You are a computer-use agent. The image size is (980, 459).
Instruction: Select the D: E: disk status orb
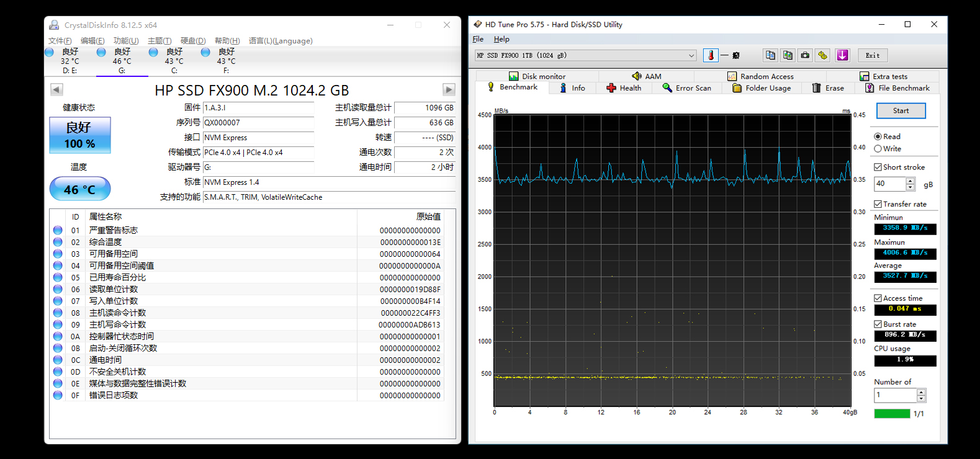coord(50,52)
